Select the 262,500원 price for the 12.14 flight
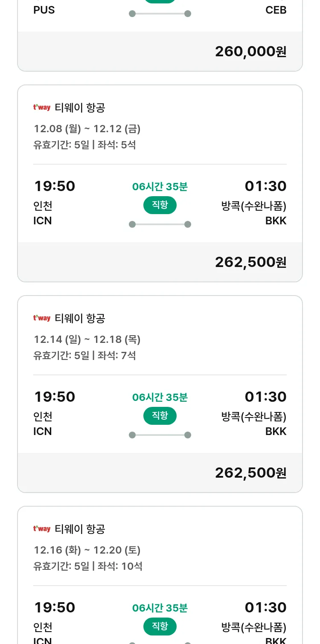Viewport: 320px width, 644px height. (x=250, y=473)
